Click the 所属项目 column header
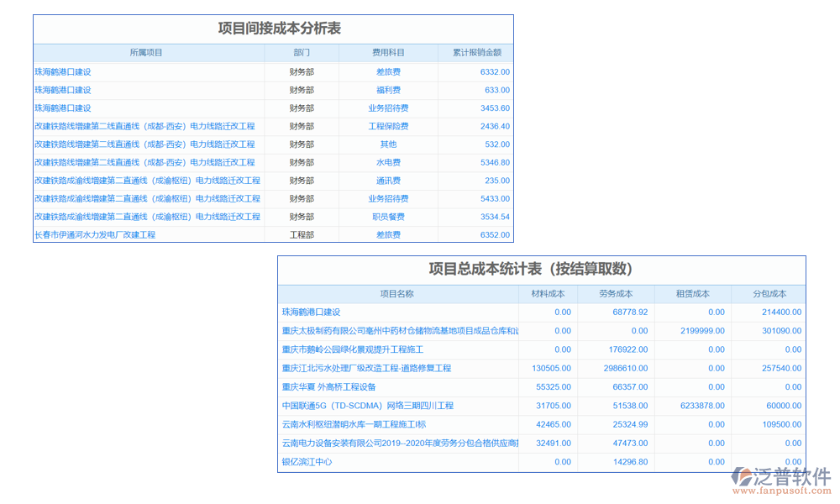The image size is (840, 504). point(147,53)
